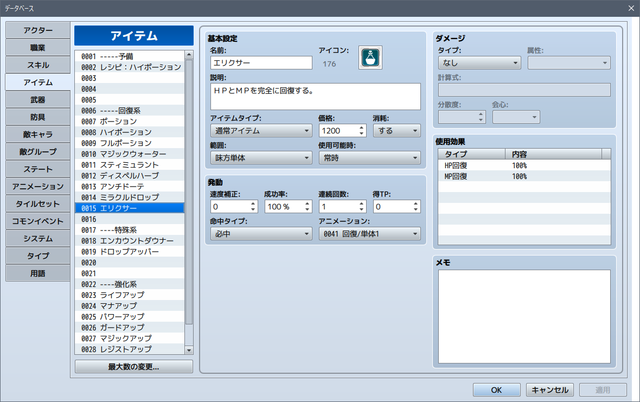This screenshot has height=402, width=640.
Task: Switch to the 防具 tab
Action: pyautogui.click(x=38, y=117)
